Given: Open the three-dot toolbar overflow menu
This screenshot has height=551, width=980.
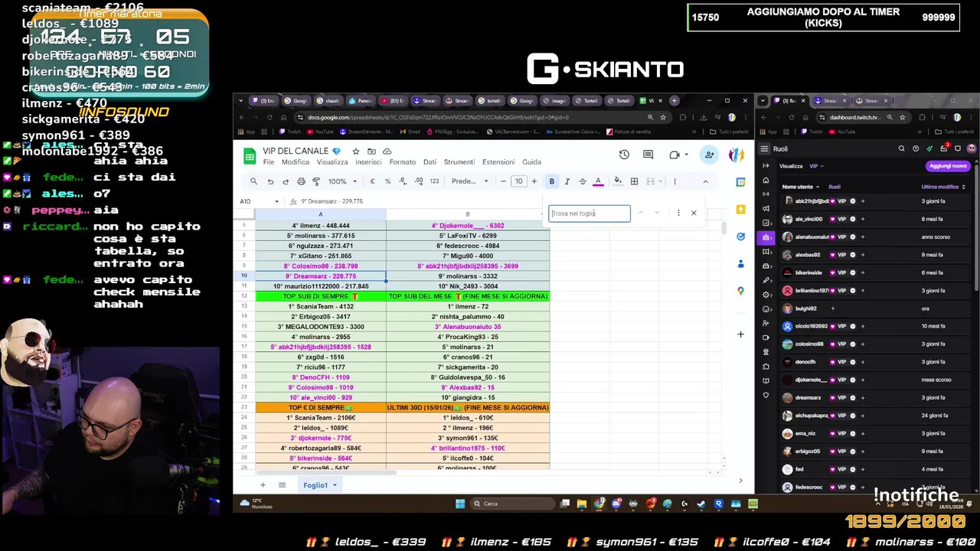Looking at the screenshot, I should (x=675, y=181).
